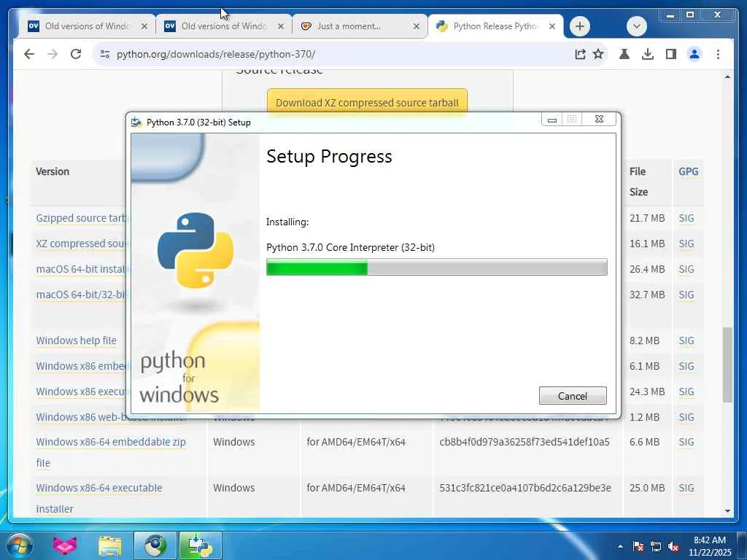The width and height of the screenshot is (747, 560).
Task: Click scrollbar down arrow
Action: (727, 511)
